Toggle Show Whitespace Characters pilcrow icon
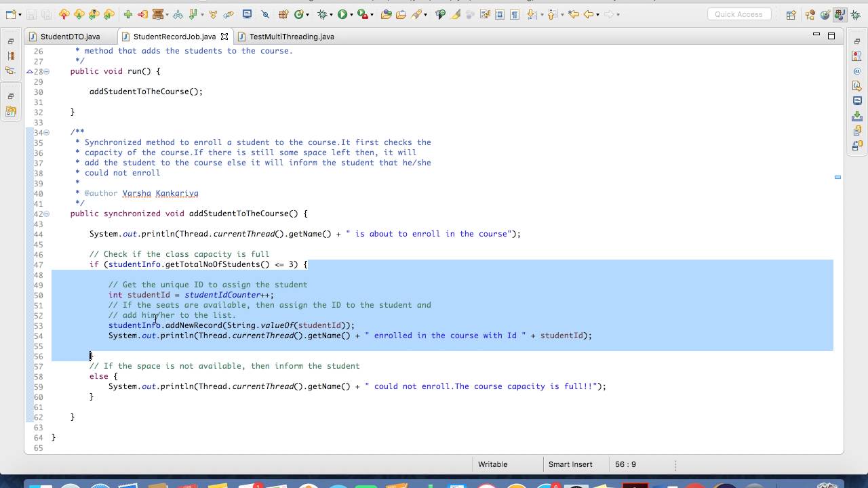This screenshot has width=868, height=488. pyautogui.click(x=515, y=14)
